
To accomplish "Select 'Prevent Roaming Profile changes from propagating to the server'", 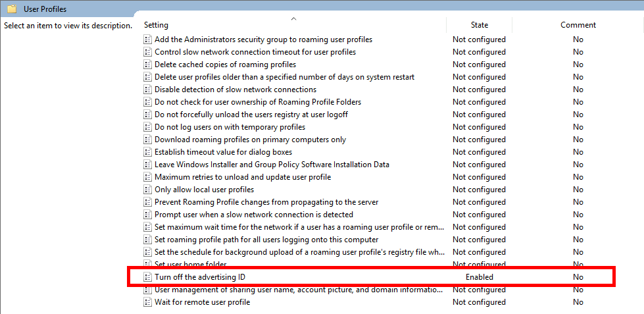I will pos(266,202).
